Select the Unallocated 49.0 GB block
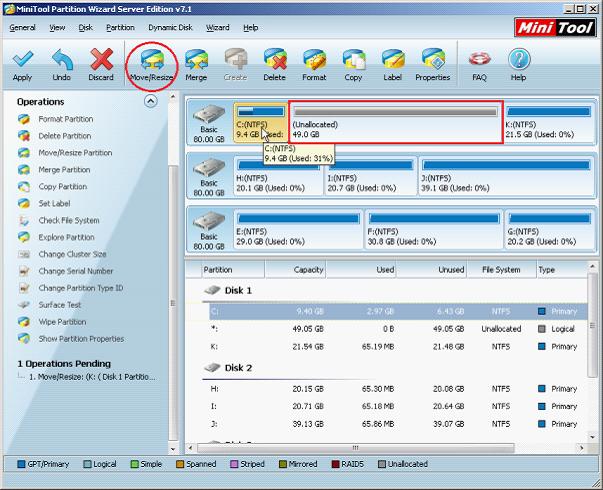Viewport: 603px width, 490px height. [x=396, y=122]
